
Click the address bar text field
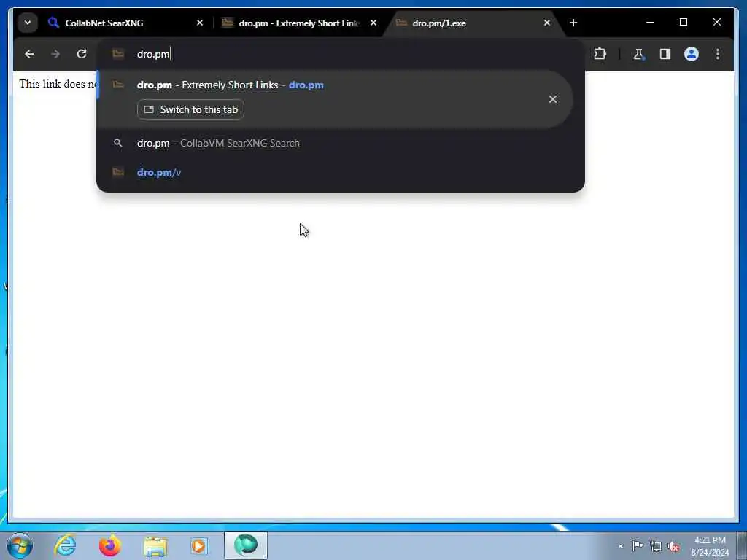[x=340, y=54]
